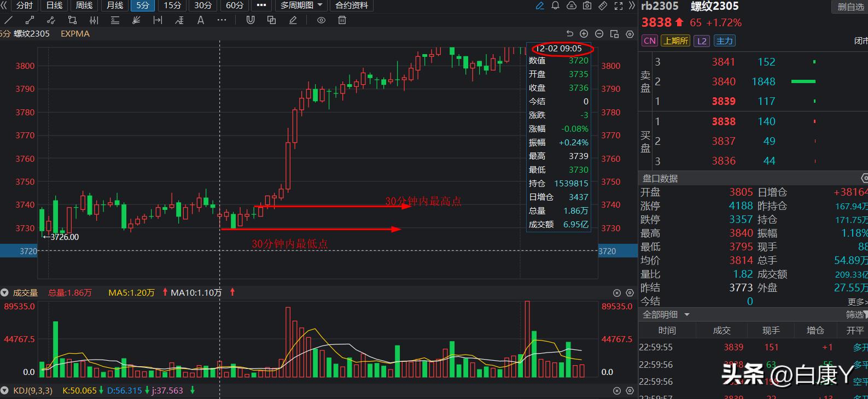Switch to 周线 weekly tab

click(x=84, y=5)
